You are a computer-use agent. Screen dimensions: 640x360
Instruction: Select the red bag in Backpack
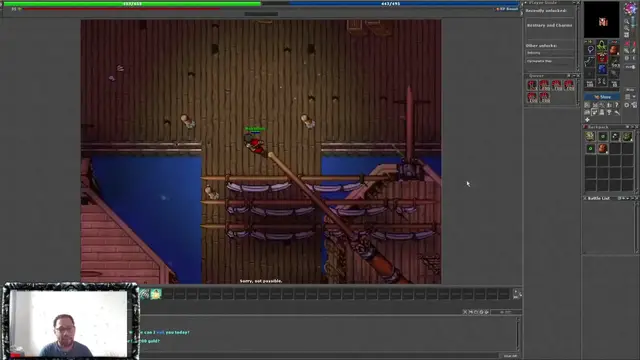click(x=602, y=148)
